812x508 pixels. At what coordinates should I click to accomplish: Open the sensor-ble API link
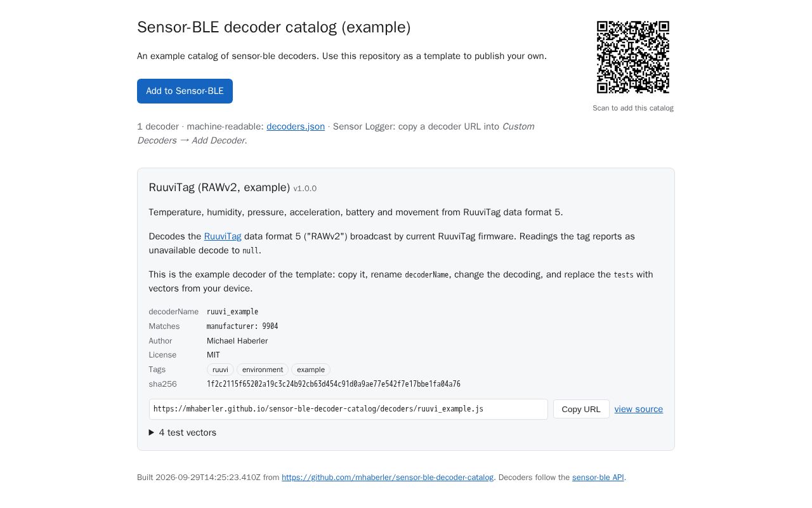click(598, 478)
